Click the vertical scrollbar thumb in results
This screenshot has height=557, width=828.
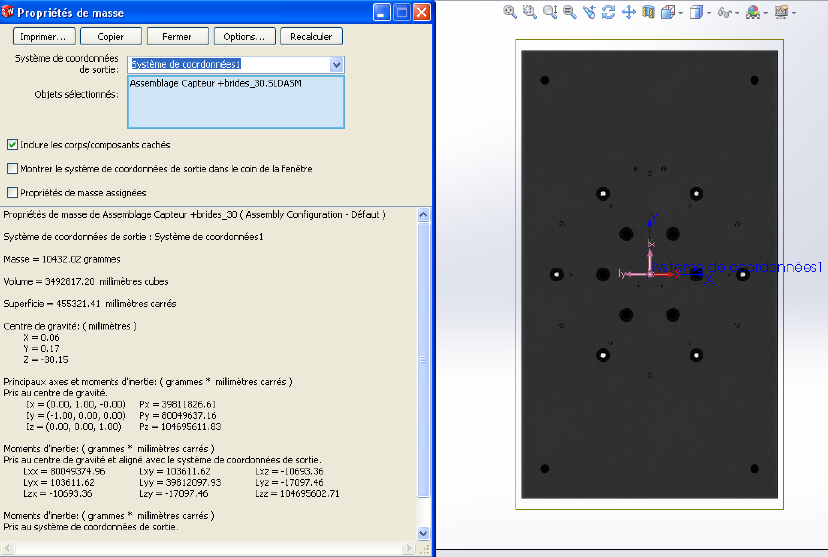(x=423, y=360)
